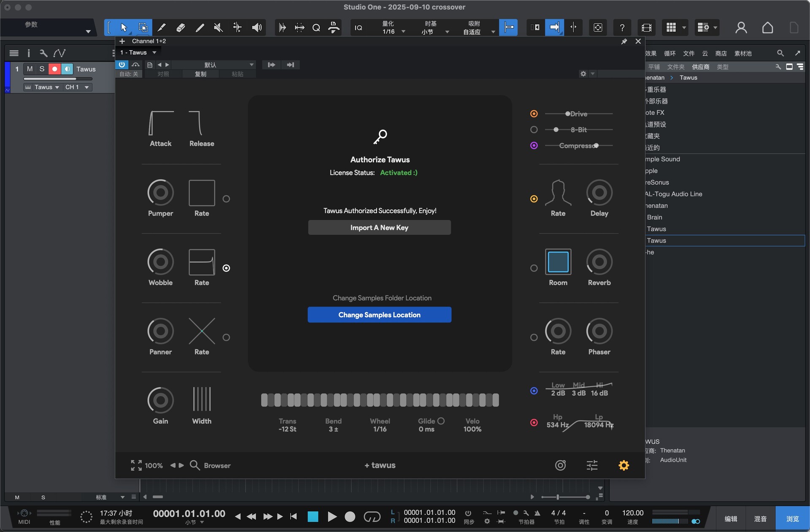Open the 编辑 edit view
The width and height of the screenshot is (810, 532).
pos(731,518)
